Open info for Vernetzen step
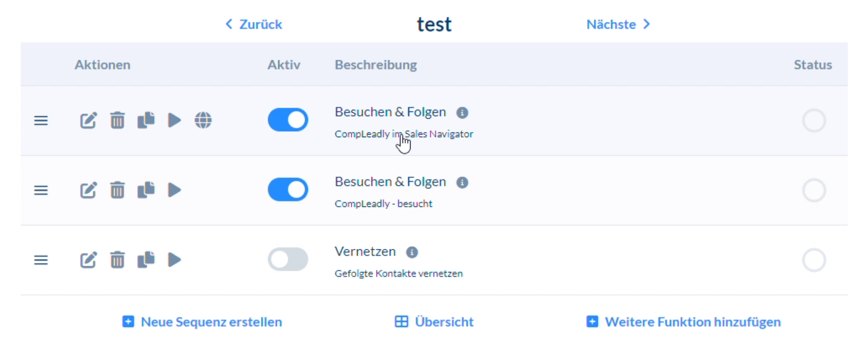The image size is (868, 356). click(412, 252)
